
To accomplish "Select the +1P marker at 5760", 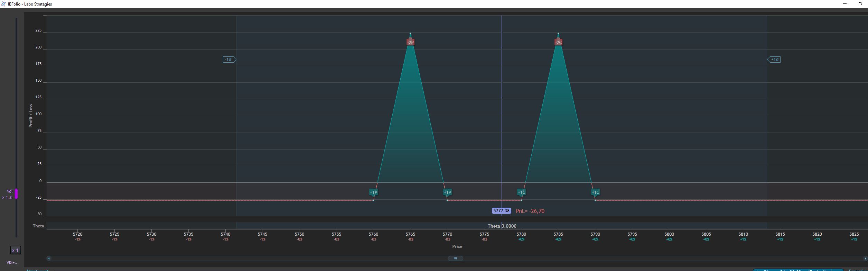I will 373,192.
